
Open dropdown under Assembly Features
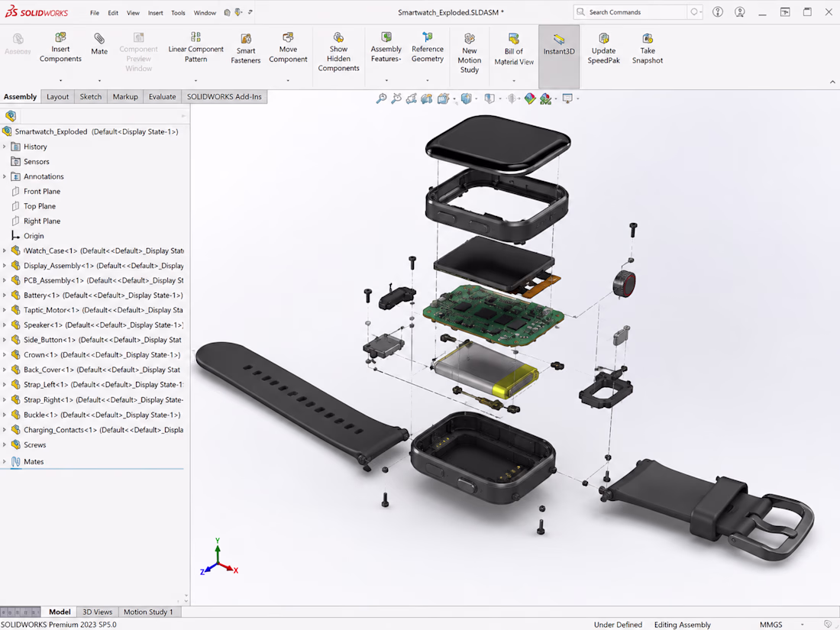click(x=386, y=81)
